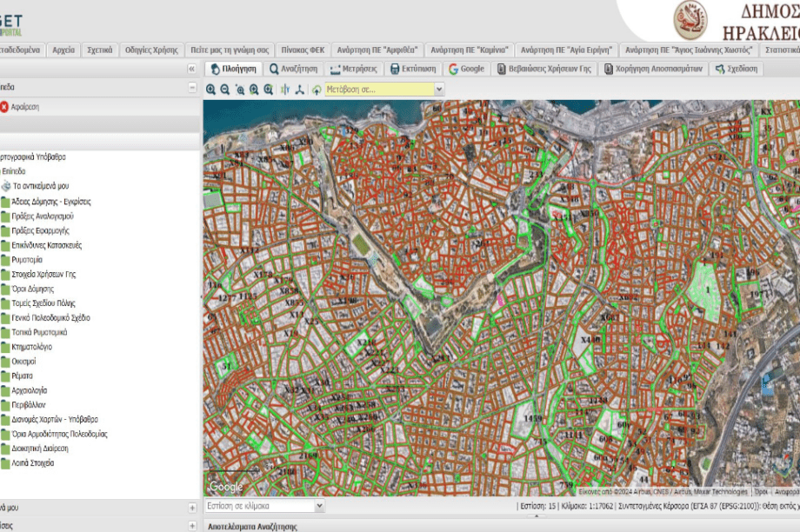The image size is (800, 532).
Task: Click the zoom in magnifier icon
Action: coord(211,90)
